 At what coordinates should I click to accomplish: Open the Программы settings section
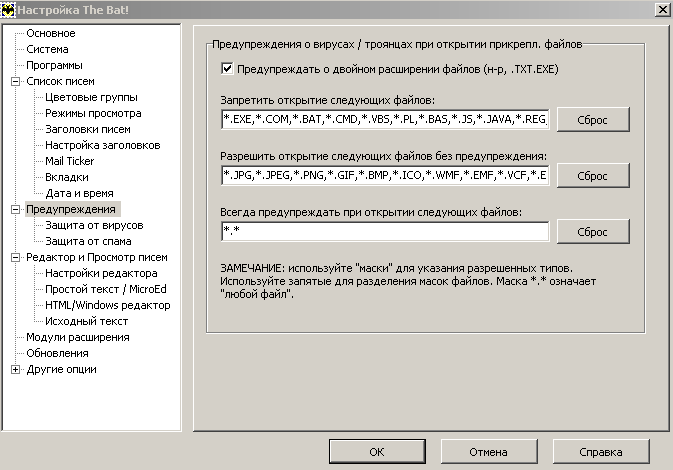pos(54,65)
